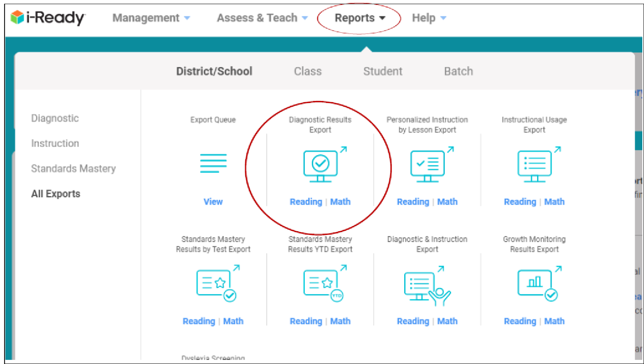Click Personalized Instruction by Lesson Export icon
Screen dimensions: 644x364
pos(428,166)
